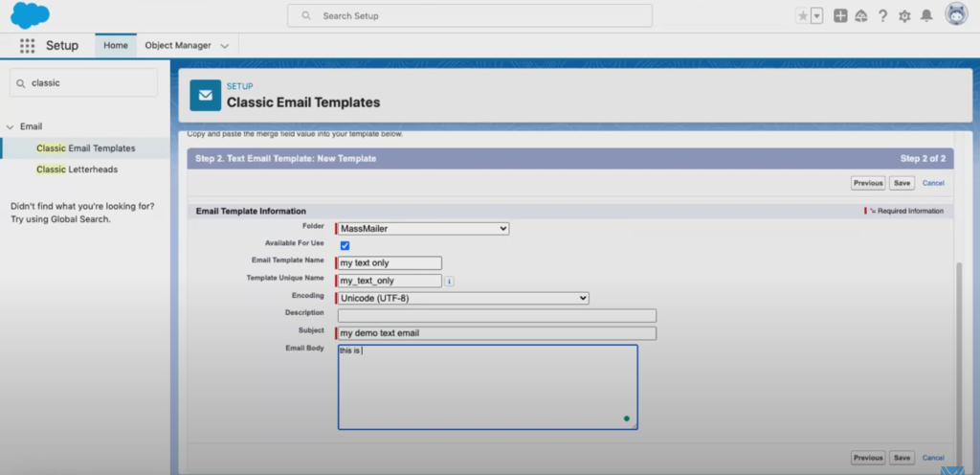Click the Step 2 of 2 label
The height and width of the screenshot is (475, 980).
pos(924,159)
